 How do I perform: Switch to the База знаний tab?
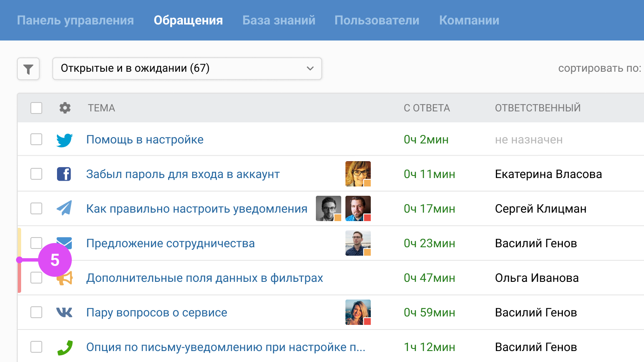(x=278, y=20)
